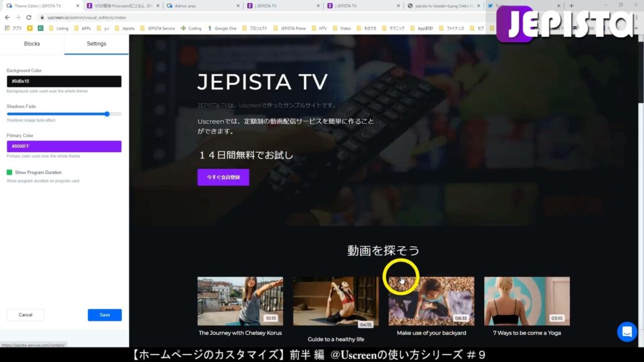The height and width of the screenshot is (362, 644).
Task: Open the ファイナンス bookmark folder
Action: 452,28
